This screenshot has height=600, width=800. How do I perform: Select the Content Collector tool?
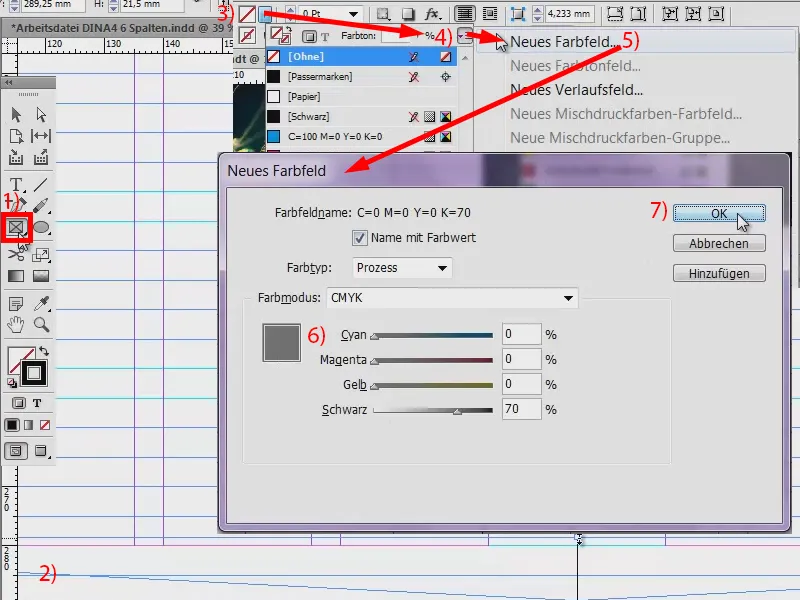click(16, 157)
